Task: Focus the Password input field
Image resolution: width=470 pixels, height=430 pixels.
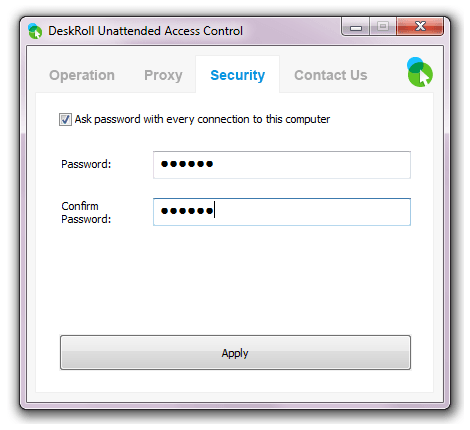Action: [282, 165]
